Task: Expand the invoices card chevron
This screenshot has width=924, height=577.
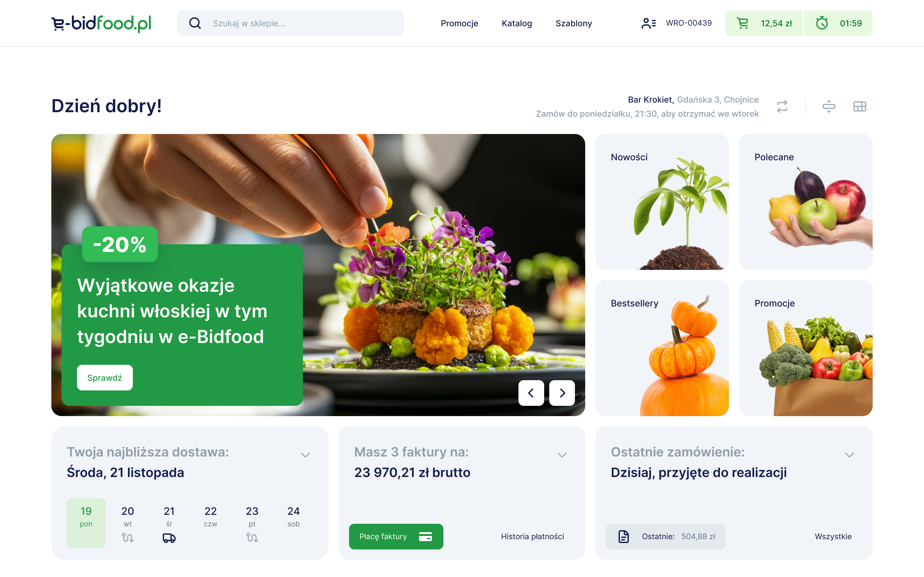Action: point(562,455)
